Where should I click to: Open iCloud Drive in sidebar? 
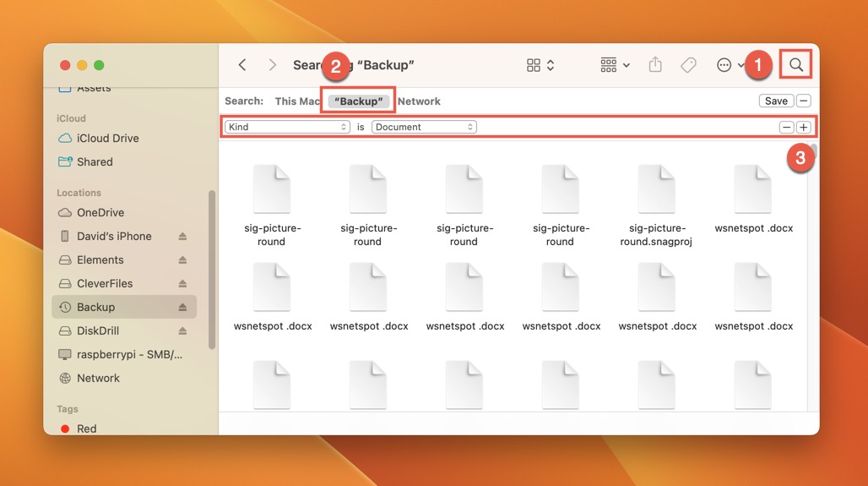point(107,138)
